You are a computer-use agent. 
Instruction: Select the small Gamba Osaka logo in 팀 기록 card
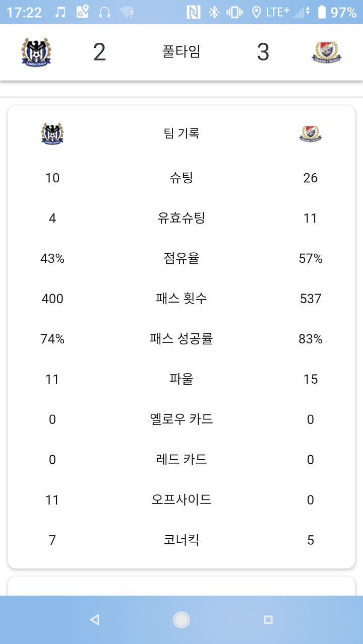pyautogui.click(x=52, y=133)
